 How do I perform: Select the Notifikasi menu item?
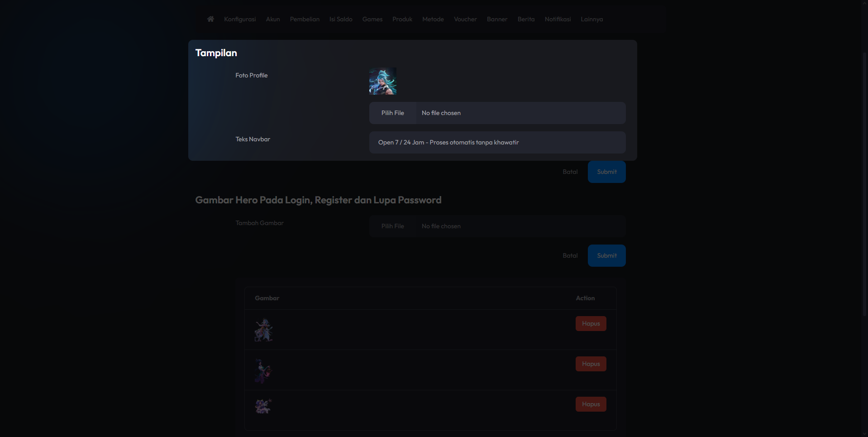[x=558, y=19]
